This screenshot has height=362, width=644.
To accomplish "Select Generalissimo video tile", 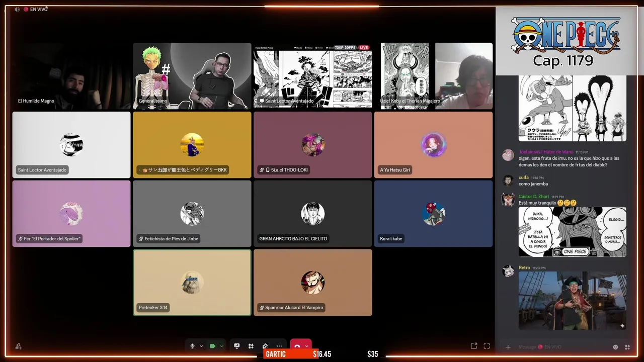I will pos(192,76).
